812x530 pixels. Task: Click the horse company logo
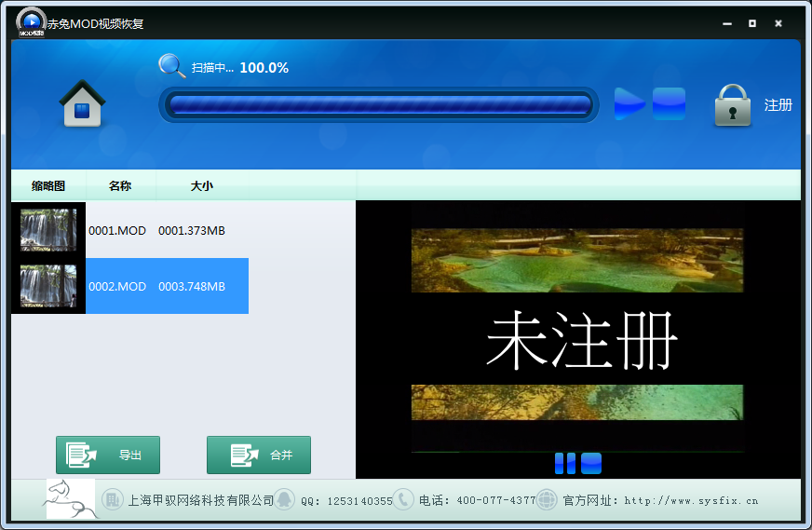[71, 499]
